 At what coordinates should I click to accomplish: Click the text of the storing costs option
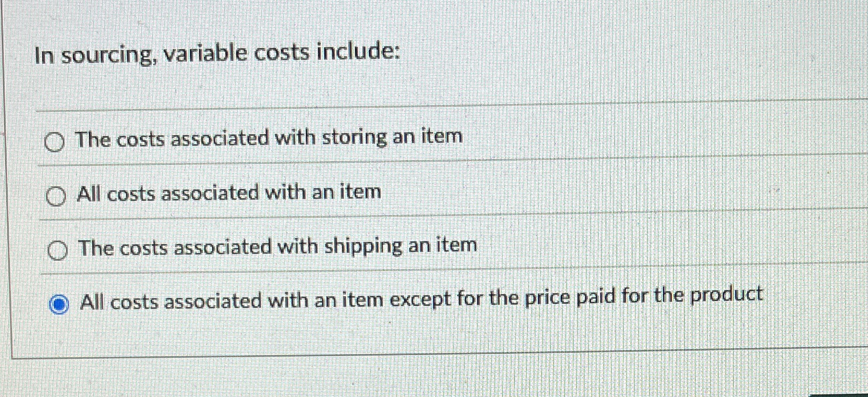click(x=269, y=139)
